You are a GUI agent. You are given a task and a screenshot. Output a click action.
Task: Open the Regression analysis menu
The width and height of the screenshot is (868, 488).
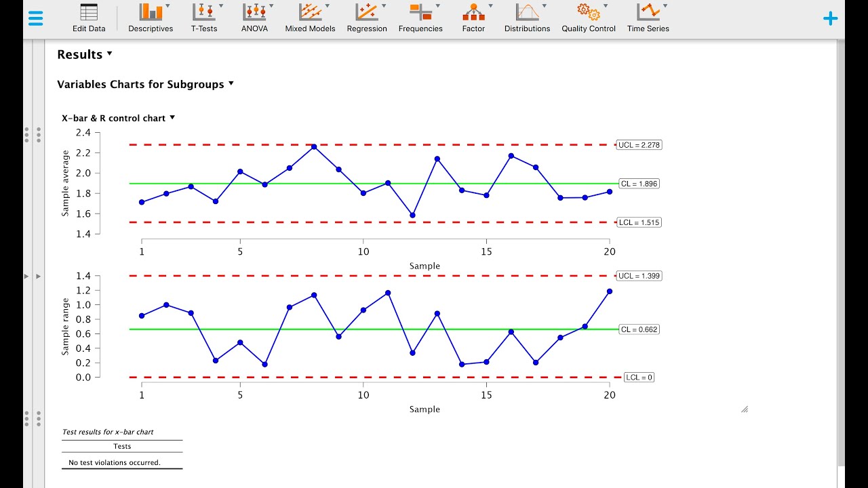tap(367, 18)
